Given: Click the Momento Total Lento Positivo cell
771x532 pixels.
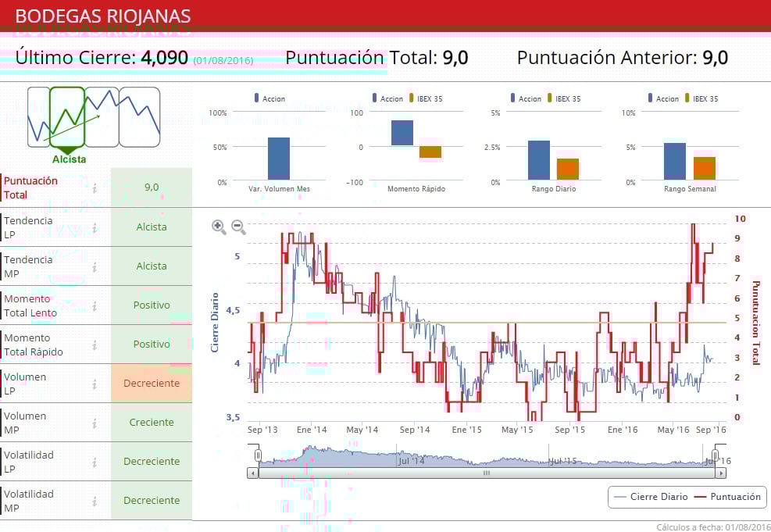Looking at the screenshot, I should pyautogui.click(x=152, y=305).
